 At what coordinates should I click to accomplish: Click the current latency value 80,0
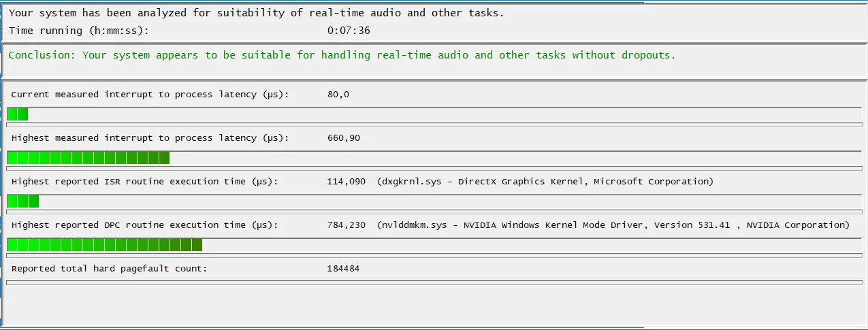click(338, 95)
